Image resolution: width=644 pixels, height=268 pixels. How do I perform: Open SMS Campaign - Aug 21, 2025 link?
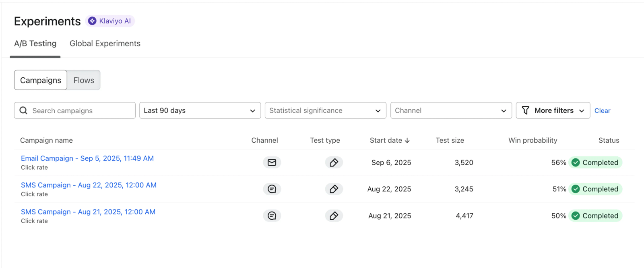88,212
